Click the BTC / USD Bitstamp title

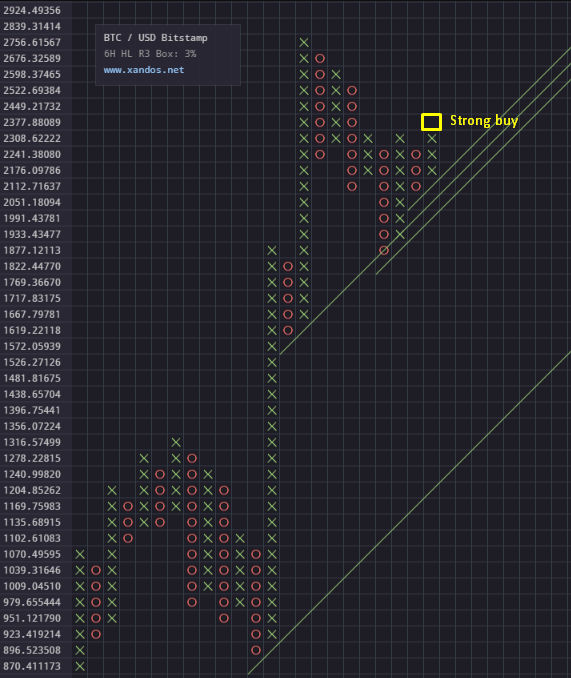[x=156, y=38]
